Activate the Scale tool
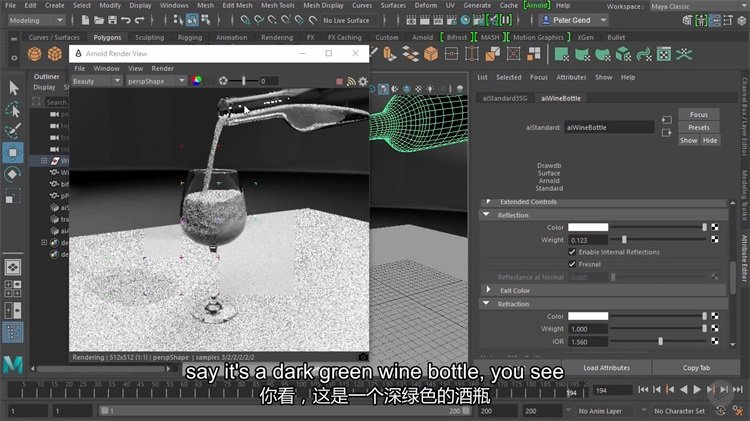Screen dimensions: 750x421 tap(13, 196)
